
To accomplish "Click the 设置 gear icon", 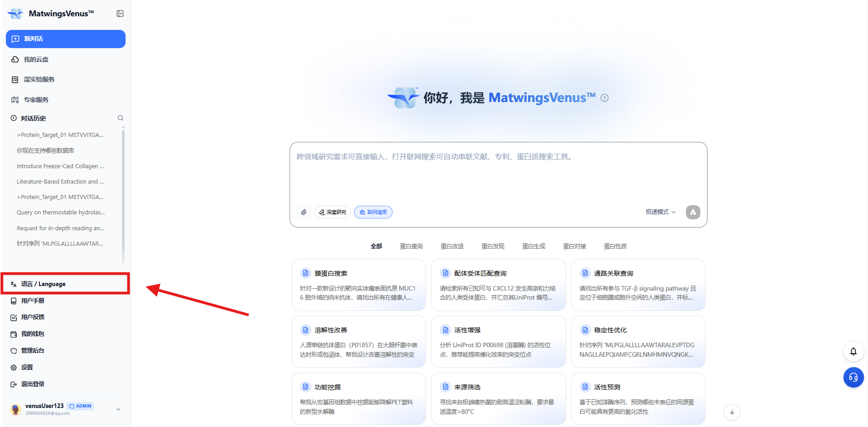I will (x=14, y=368).
